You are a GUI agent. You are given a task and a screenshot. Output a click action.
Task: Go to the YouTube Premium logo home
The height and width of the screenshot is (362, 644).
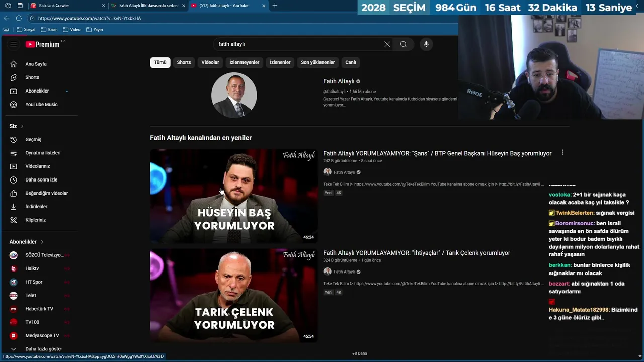tap(43, 44)
